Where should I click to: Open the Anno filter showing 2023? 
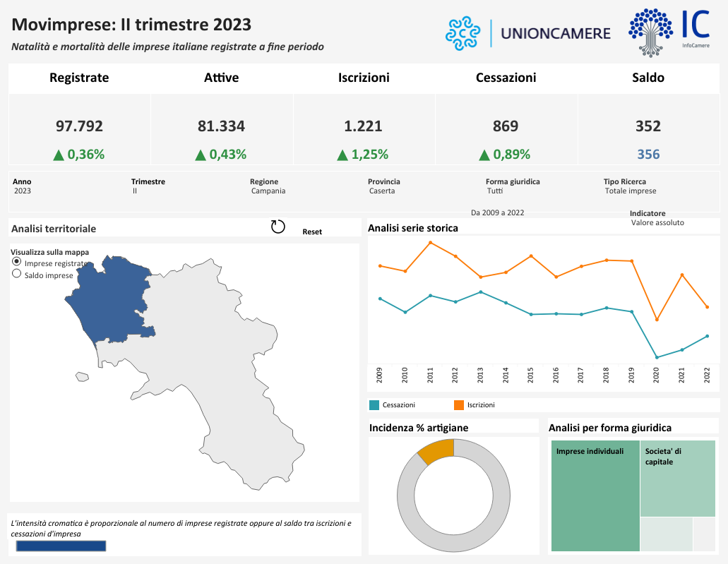[x=23, y=191]
